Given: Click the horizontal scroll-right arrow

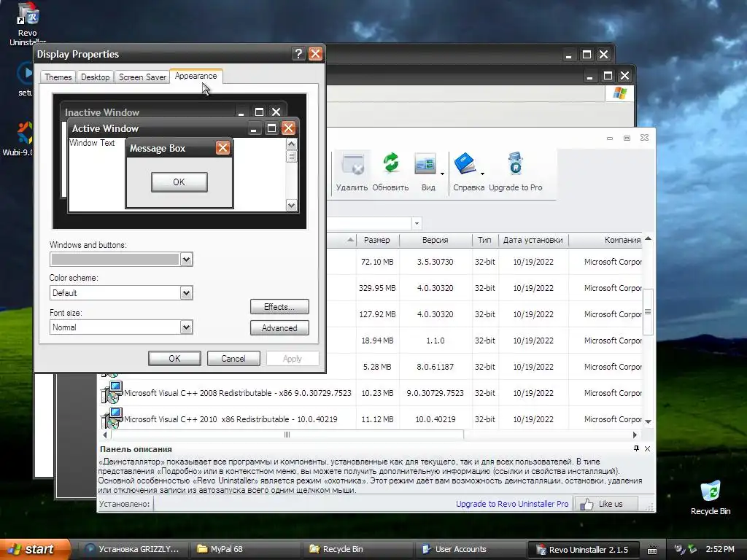Looking at the screenshot, I should [635, 435].
